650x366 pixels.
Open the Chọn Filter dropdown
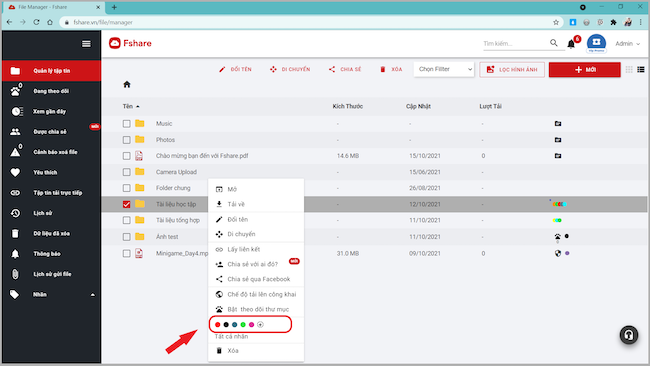[x=444, y=69]
